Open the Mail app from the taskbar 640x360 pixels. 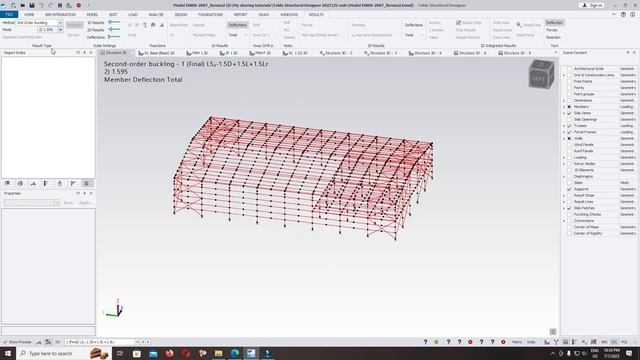tap(153, 353)
